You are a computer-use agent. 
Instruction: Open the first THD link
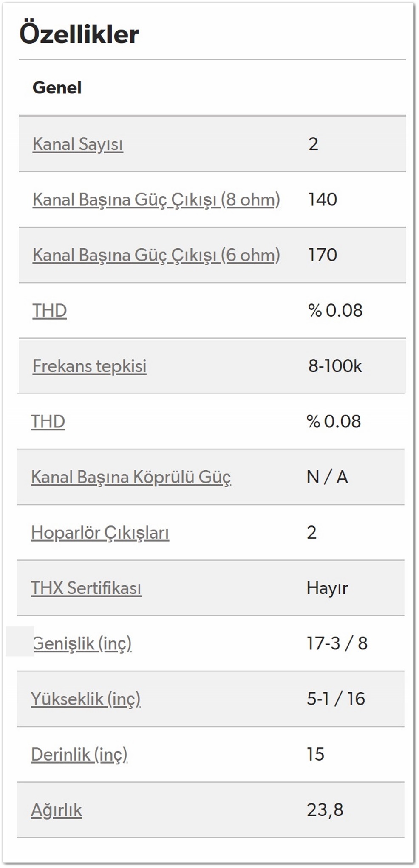50,310
